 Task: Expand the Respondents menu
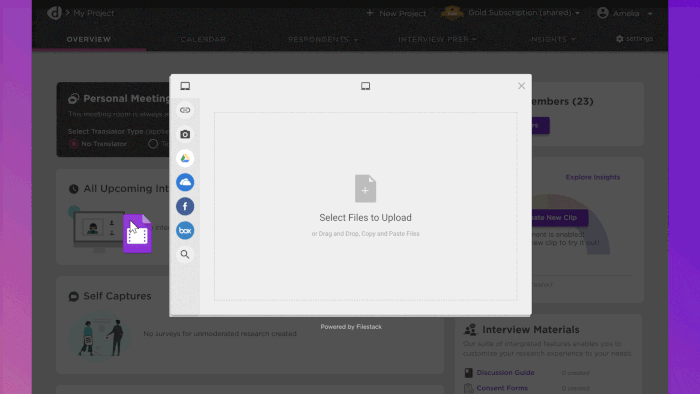click(x=323, y=39)
